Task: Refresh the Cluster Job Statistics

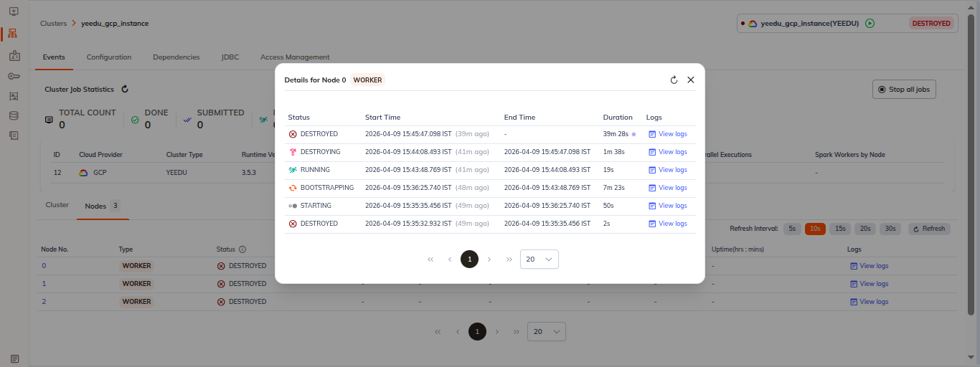Action: point(125,90)
